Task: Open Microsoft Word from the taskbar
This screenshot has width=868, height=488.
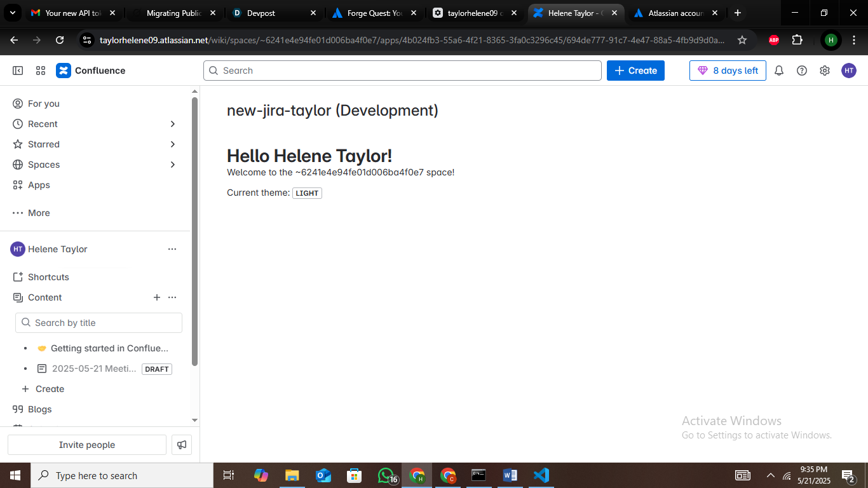Action: 510,475
